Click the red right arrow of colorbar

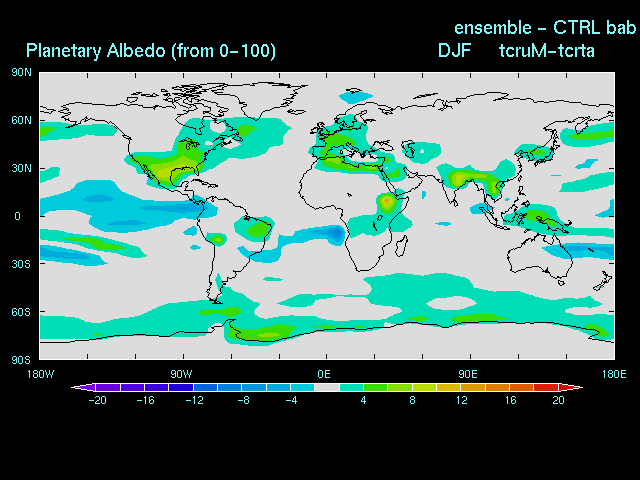point(575,387)
